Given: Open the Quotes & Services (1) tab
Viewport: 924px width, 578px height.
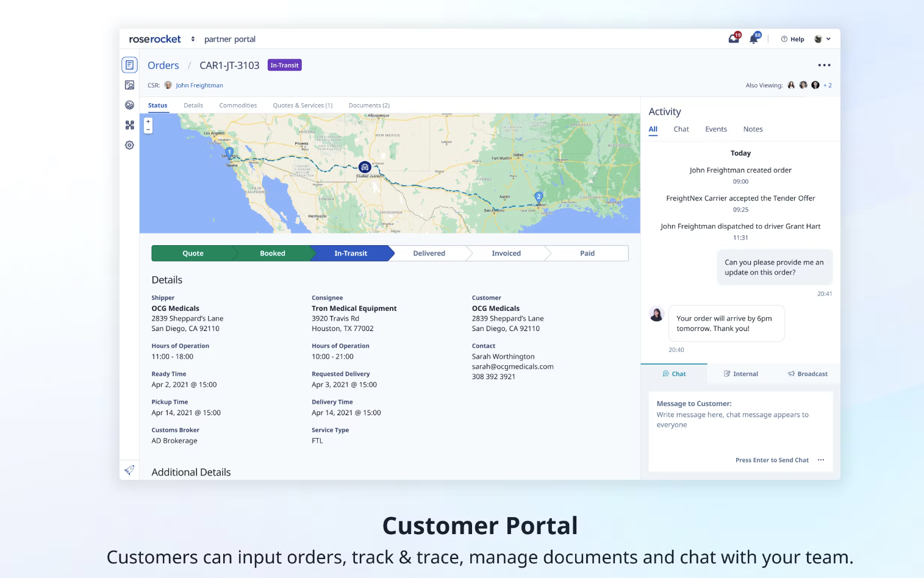Looking at the screenshot, I should tap(303, 105).
